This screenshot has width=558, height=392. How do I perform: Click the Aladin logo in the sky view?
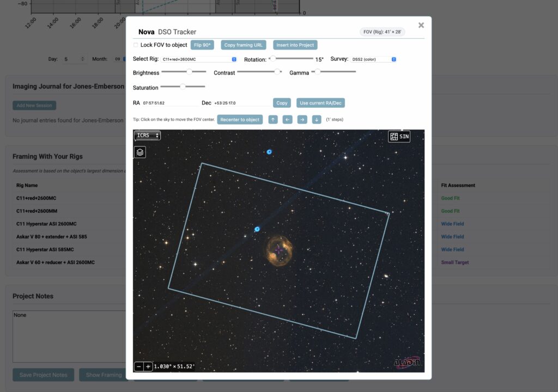coord(407,363)
